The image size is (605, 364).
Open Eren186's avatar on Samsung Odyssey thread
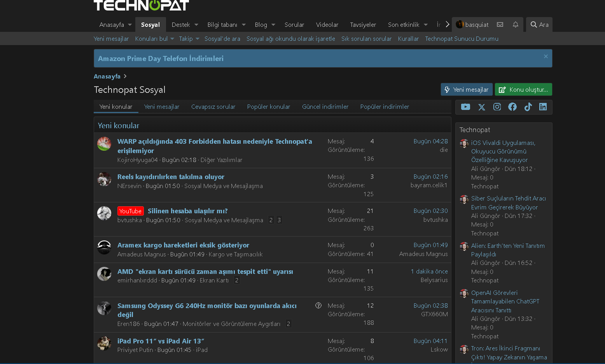click(104, 308)
